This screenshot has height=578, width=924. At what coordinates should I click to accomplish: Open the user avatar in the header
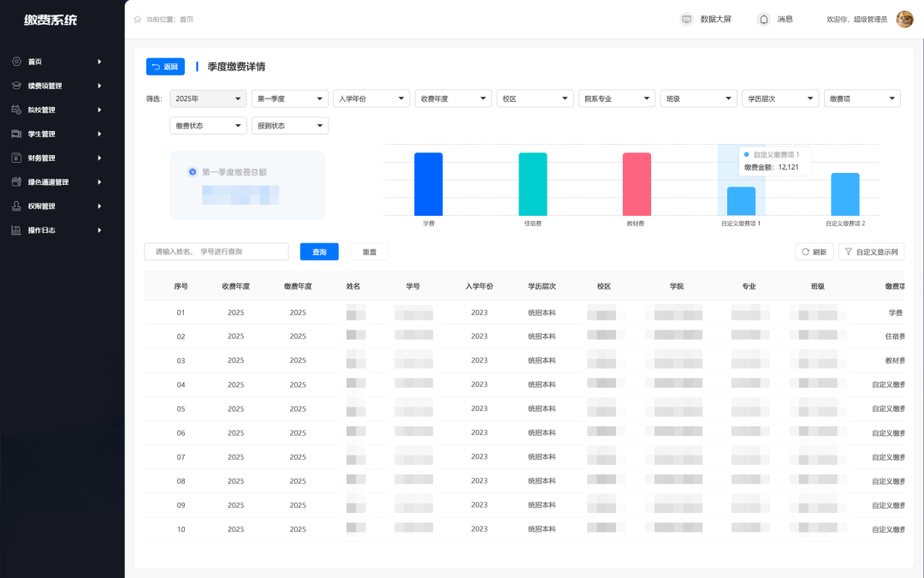click(904, 20)
